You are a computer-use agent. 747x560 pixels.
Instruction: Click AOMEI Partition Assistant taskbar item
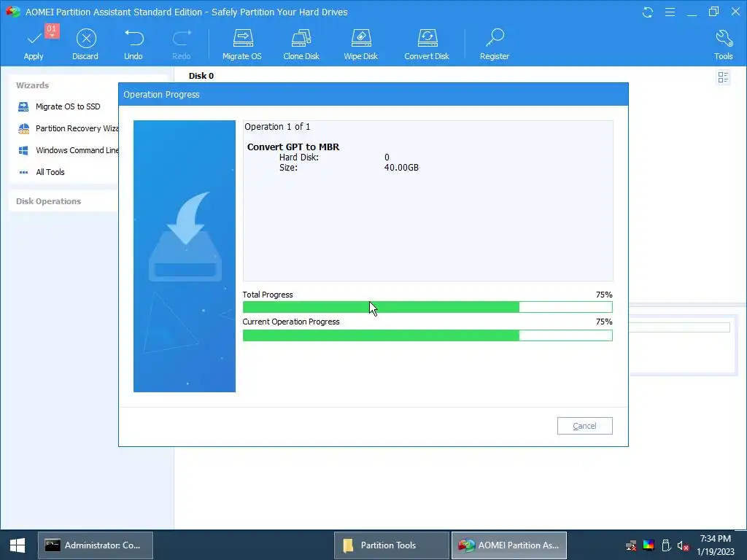508,545
